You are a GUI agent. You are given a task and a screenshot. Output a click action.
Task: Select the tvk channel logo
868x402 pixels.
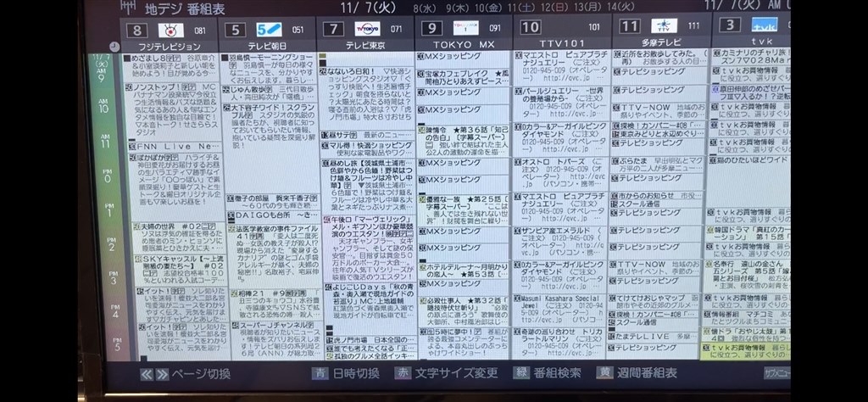pos(765,25)
